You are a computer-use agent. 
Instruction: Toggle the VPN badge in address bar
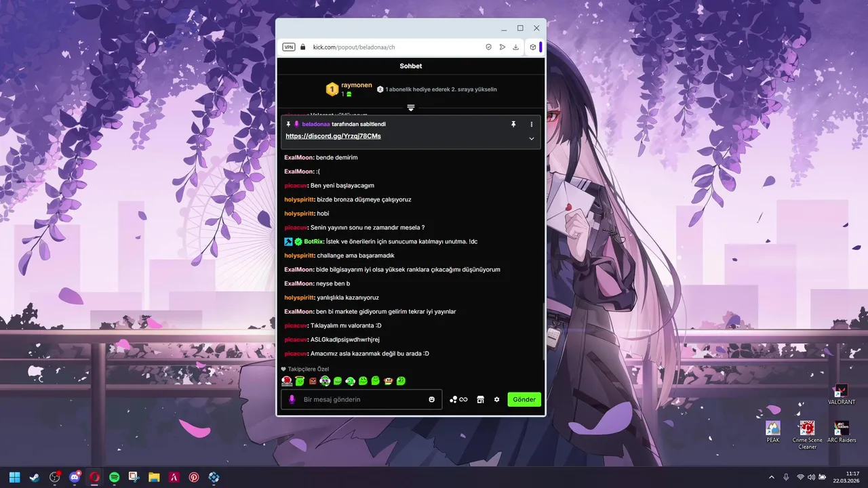pyautogui.click(x=289, y=47)
